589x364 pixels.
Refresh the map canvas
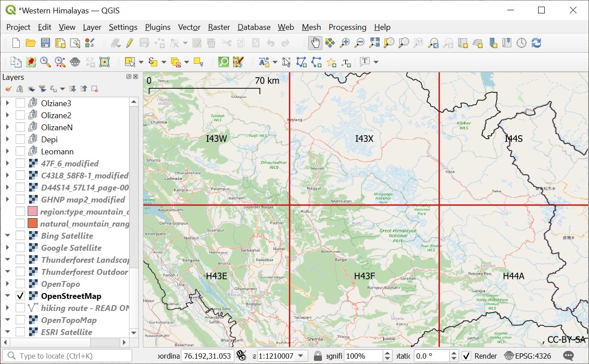536,43
